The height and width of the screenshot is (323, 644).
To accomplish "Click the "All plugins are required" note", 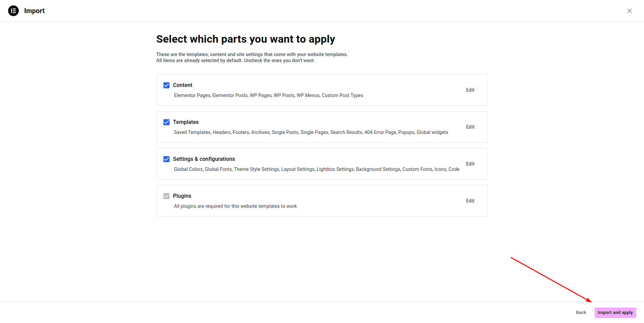I will (x=235, y=206).
